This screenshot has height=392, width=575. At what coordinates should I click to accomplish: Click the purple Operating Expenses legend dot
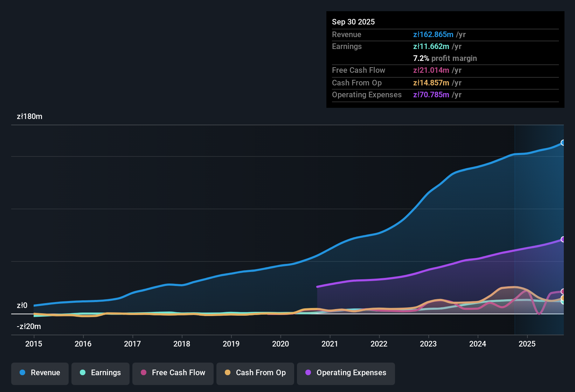[x=307, y=373]
